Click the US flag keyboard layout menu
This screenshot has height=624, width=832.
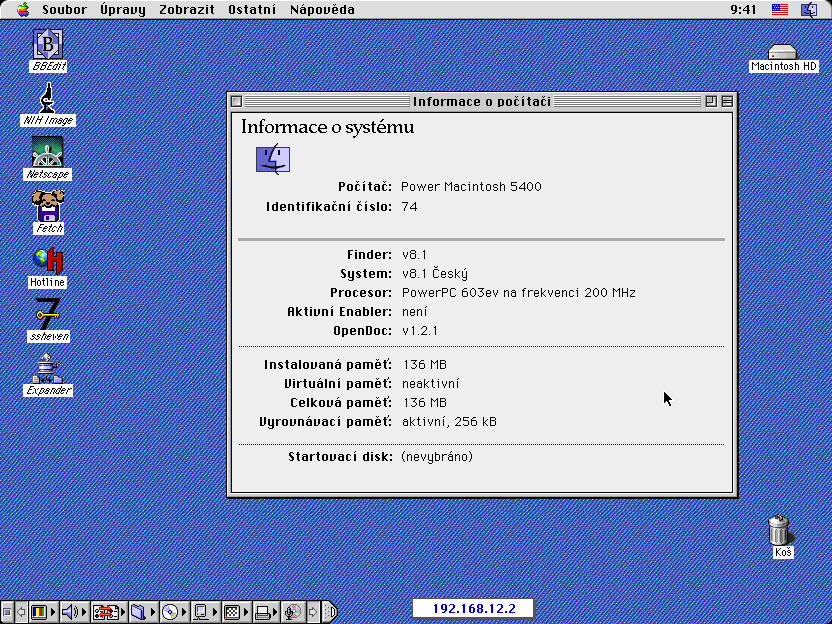click(x=780, y=10)
